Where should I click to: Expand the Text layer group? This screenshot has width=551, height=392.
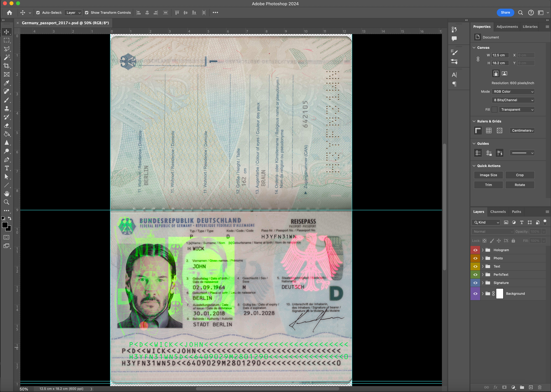483,266
